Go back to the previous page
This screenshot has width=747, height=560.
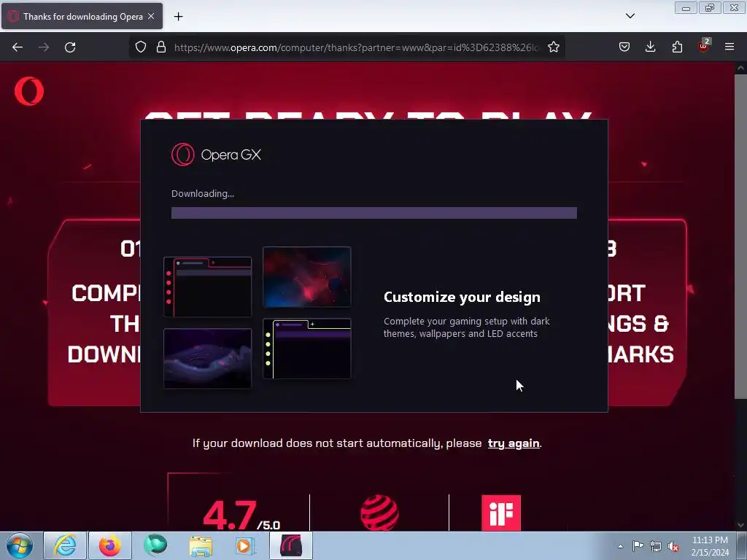[18, 47]
